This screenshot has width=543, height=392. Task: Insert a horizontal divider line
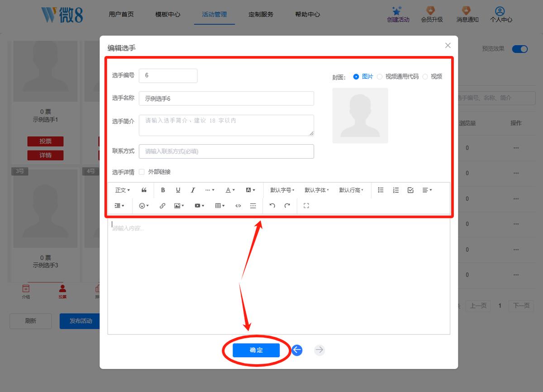253,206
